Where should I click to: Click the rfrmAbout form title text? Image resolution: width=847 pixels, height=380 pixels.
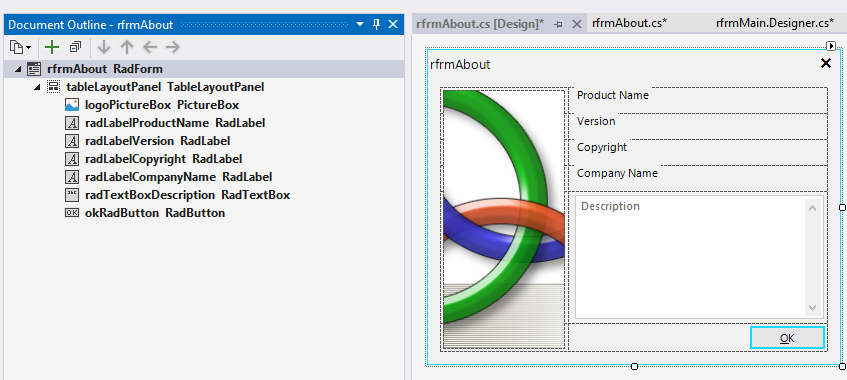[x=460, y=65]
